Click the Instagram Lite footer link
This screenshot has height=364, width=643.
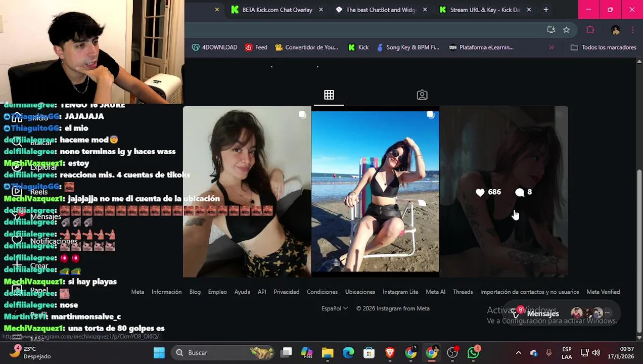coord(400,292)
